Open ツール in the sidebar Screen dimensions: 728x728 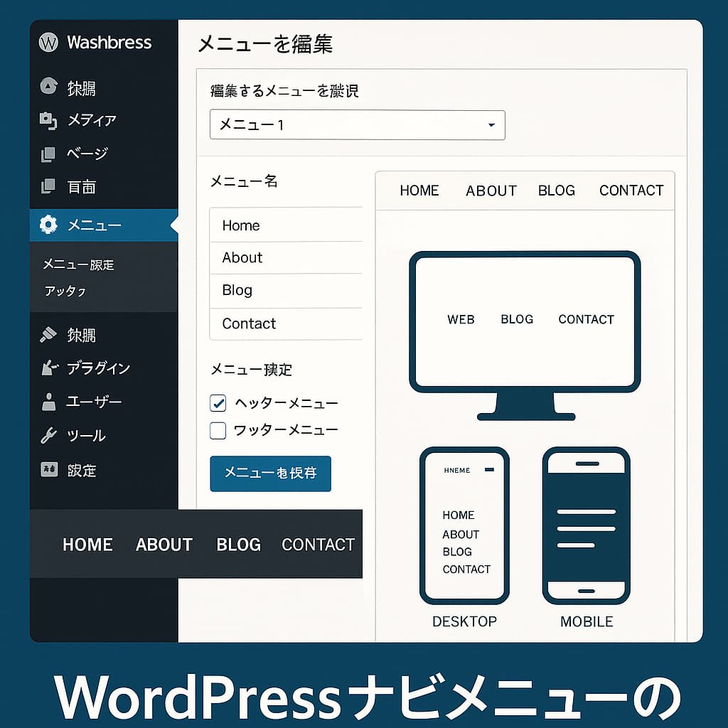(x=86, y=436)
